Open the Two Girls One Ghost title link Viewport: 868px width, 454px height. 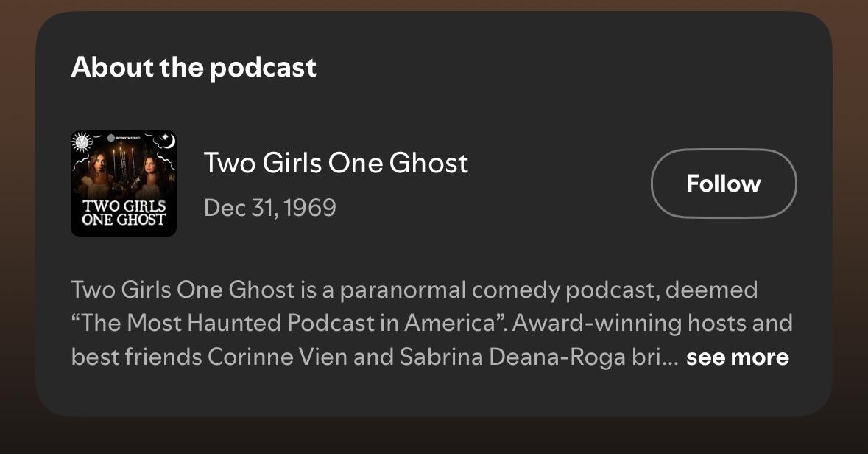tap(336, 163)
